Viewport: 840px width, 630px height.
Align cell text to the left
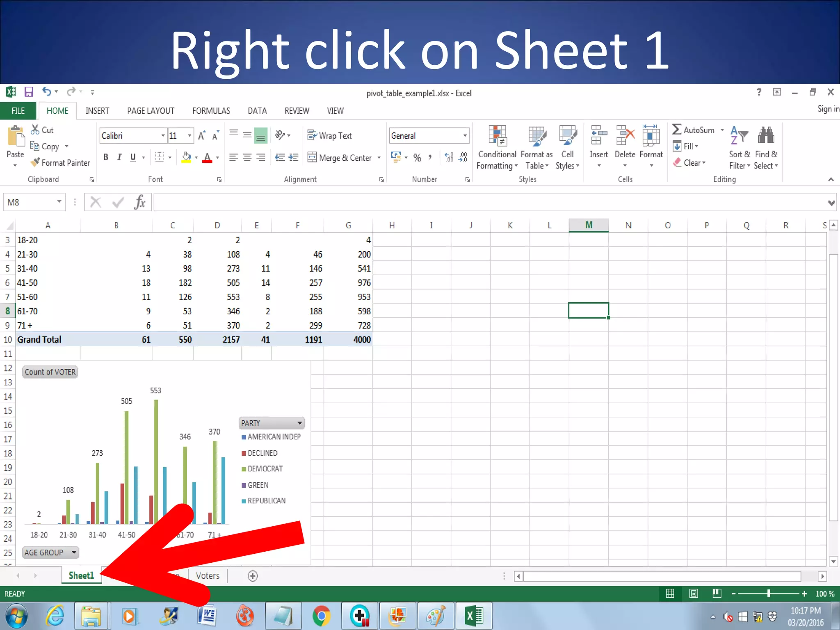(233, 157)
